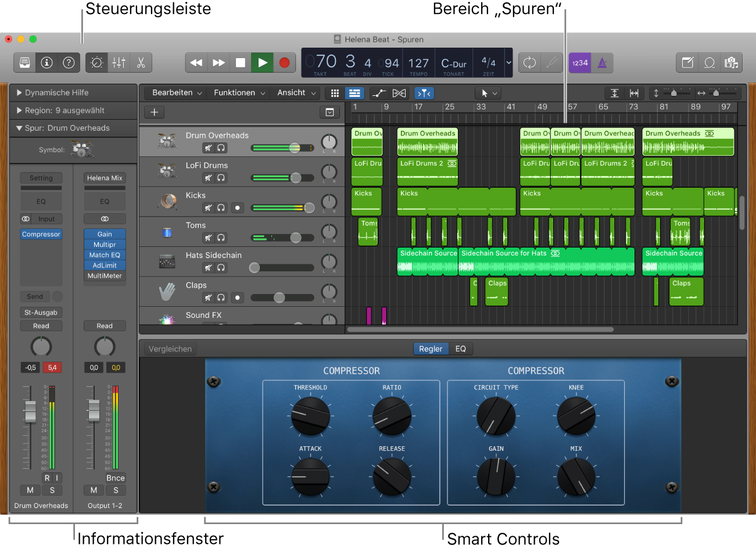Open the Apple Loops browser icon
The height and width of the screenshot is (552, 756).
point(710,62)
